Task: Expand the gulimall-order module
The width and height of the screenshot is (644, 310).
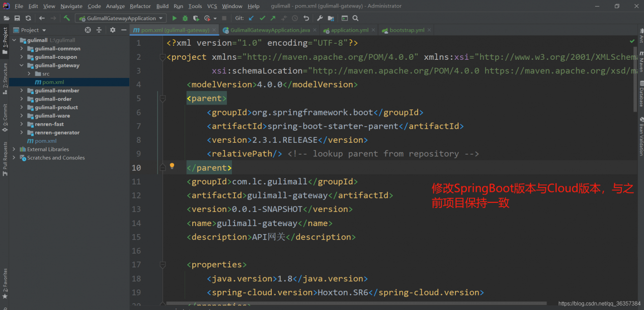Action: click(21, 99)
